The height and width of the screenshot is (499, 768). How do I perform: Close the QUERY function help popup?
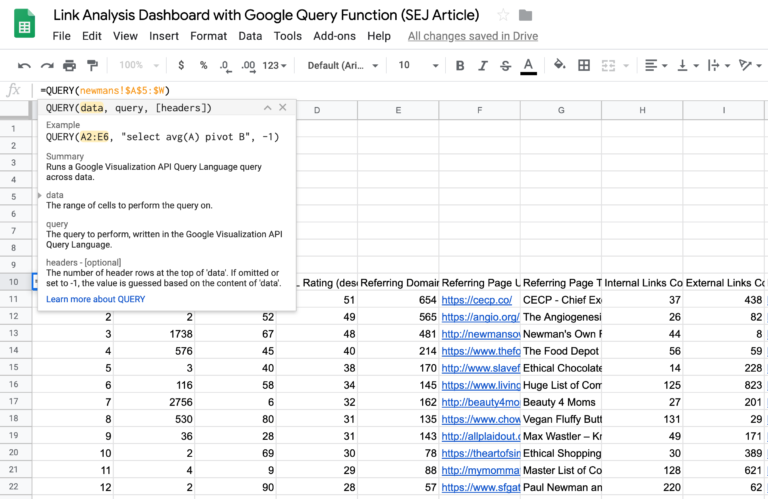284,108
